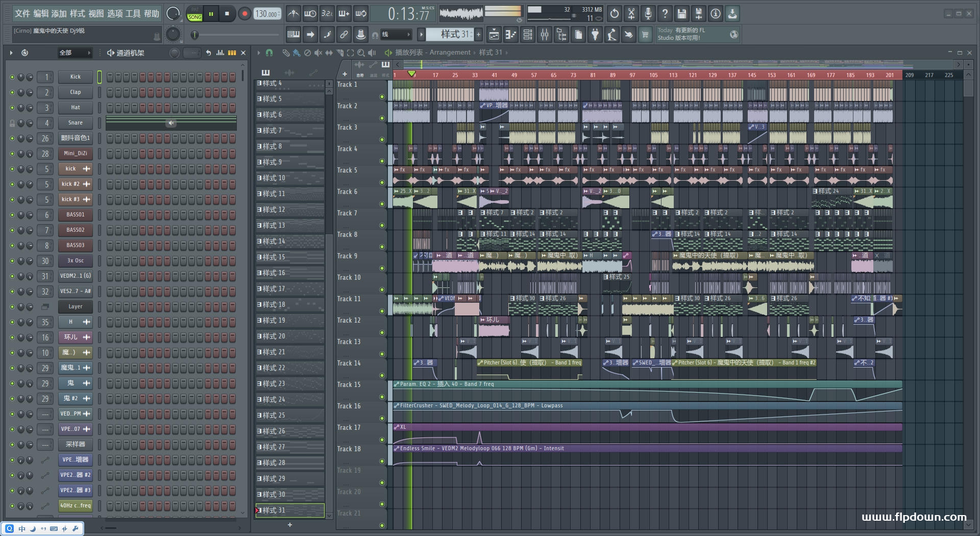Screen dimensions: 980x536
Task: Select the BASS01 channel button
Action: tap(75, 215)
